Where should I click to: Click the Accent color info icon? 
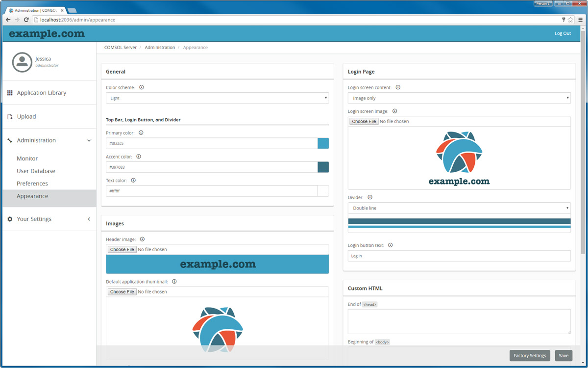coord(139,157)
